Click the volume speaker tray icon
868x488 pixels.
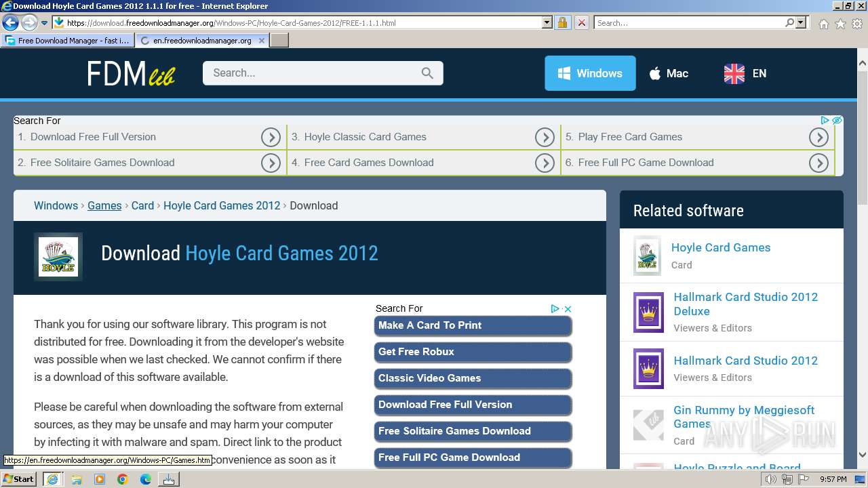click(771, 479)
